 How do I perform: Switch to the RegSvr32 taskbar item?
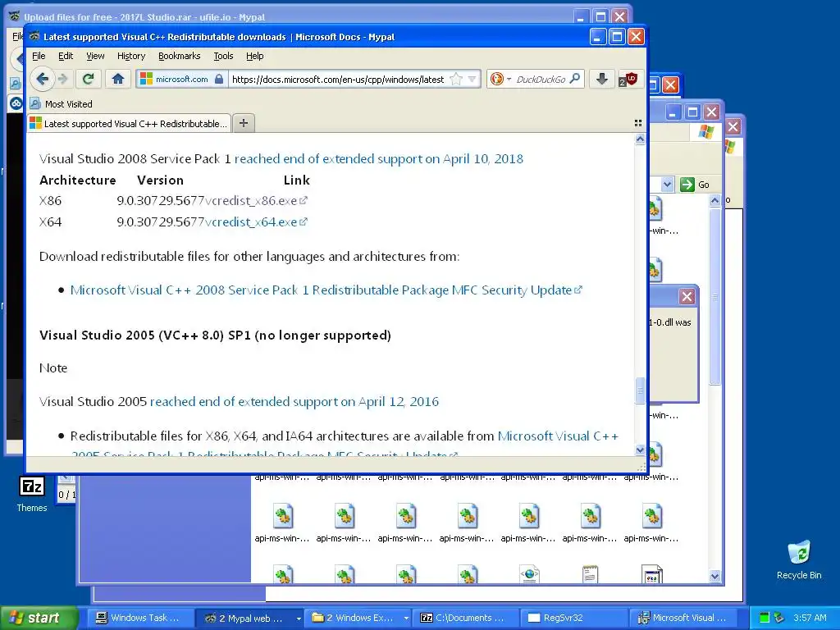tap(574, 619)
